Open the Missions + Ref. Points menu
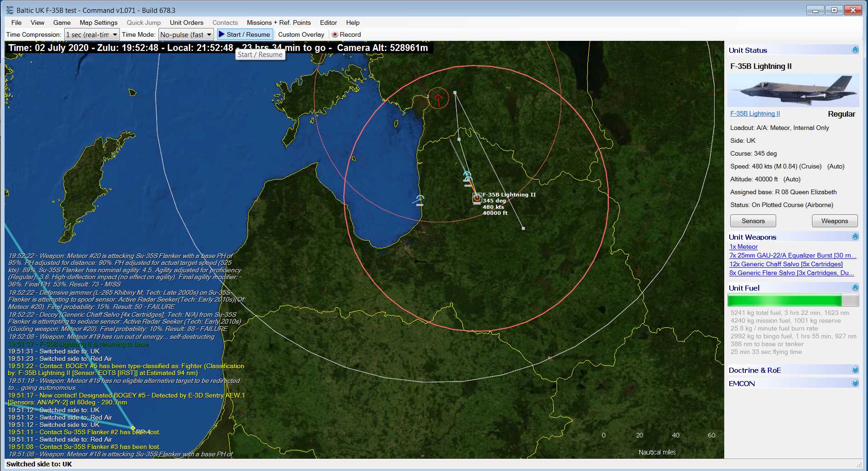868x471 pixels. [279, 22]
